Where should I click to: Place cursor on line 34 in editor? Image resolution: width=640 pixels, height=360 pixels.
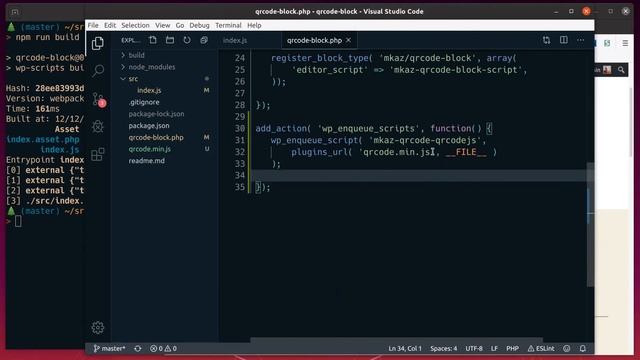tap(419, 176)
